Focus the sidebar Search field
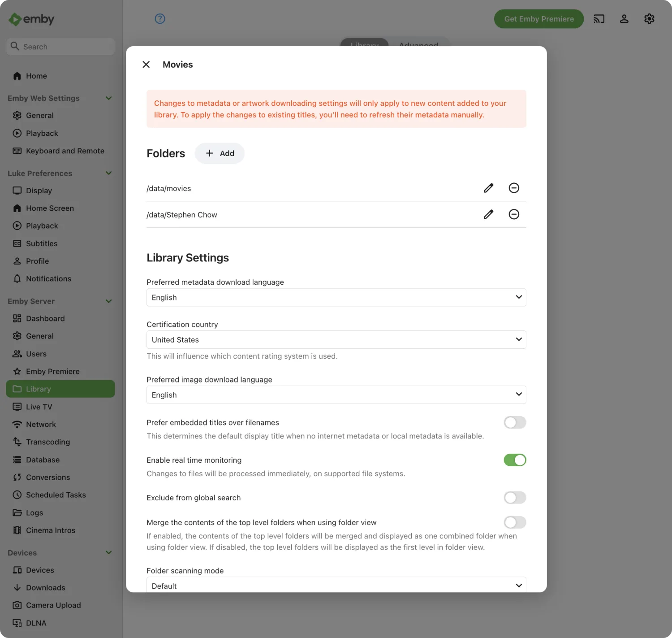Screen dimensions: 672x638 tap(60, 47)
